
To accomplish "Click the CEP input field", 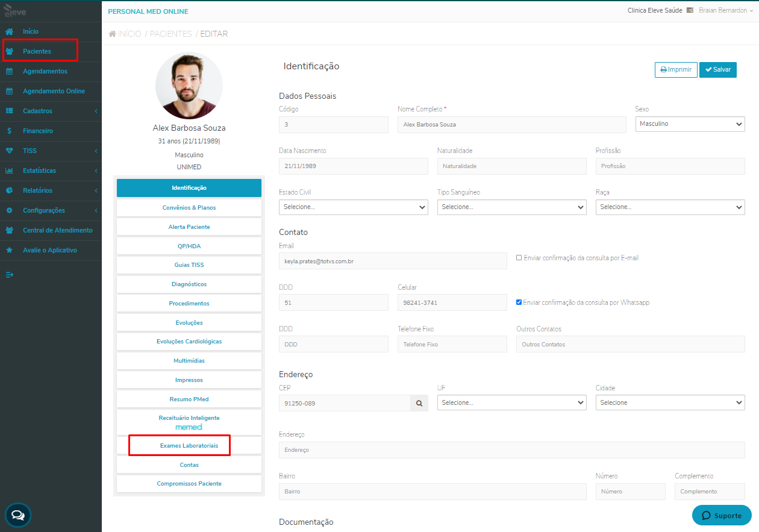I will coord(345,403).
